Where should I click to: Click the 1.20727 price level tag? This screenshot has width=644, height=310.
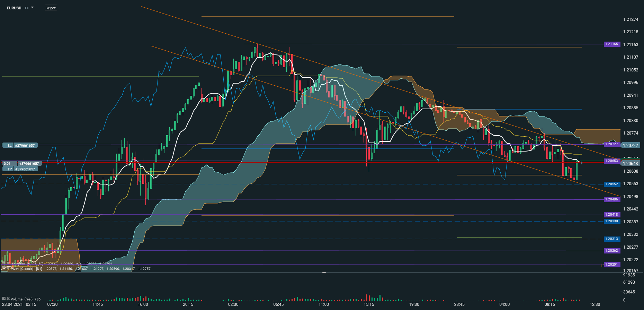click(611, 144)
